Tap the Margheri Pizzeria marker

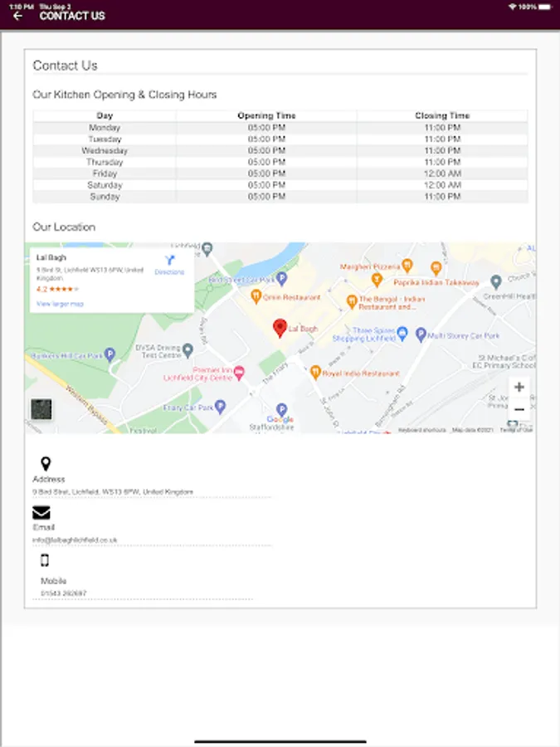tap(407, 266)
